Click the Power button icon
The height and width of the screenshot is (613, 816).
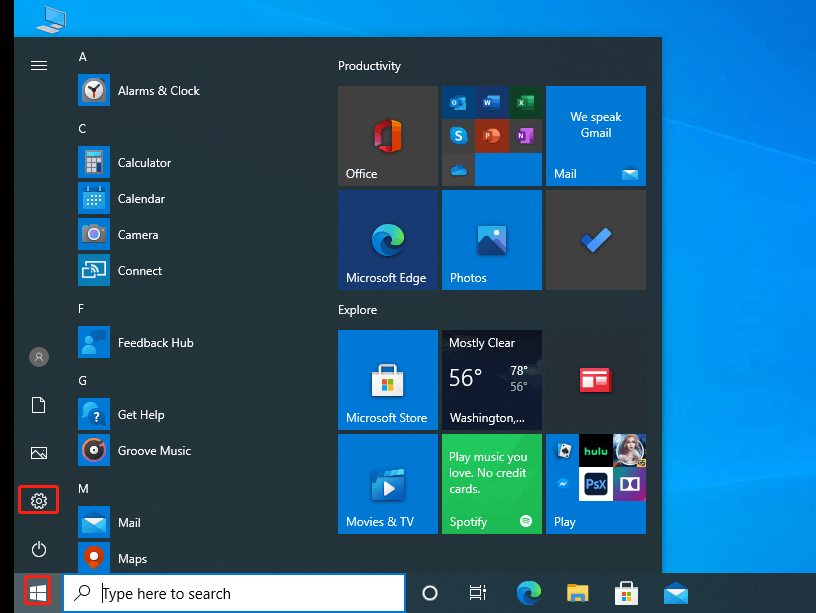click(39, 549)
